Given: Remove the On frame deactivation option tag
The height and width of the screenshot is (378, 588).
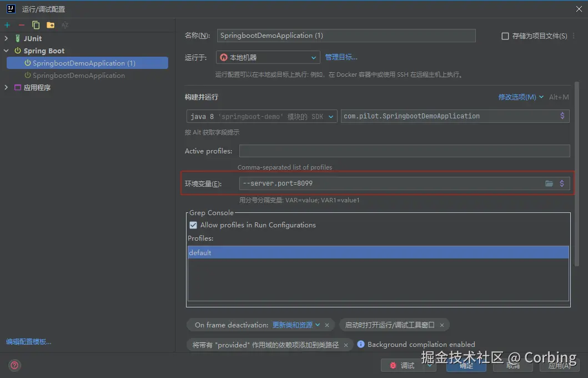Looking at the screenshot, I should 327,325.
